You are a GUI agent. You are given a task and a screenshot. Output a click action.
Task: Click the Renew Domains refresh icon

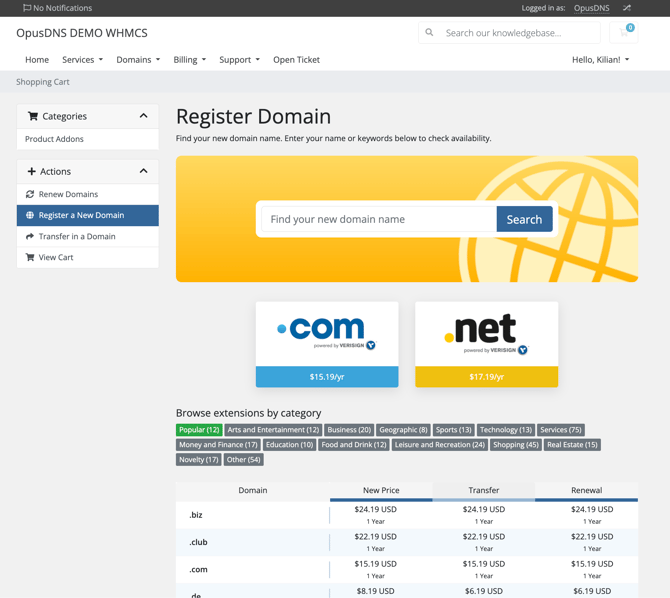pos(30,194)
